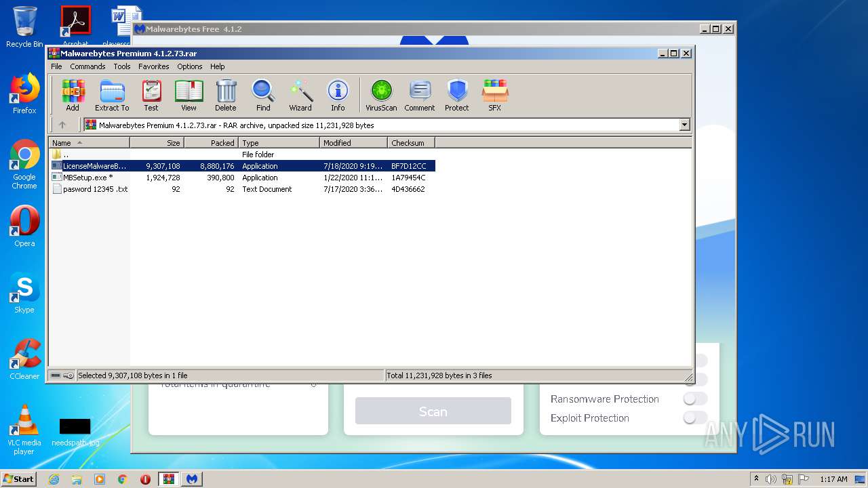Open the Help menu

pyautogui.click(x=217, y=66)
